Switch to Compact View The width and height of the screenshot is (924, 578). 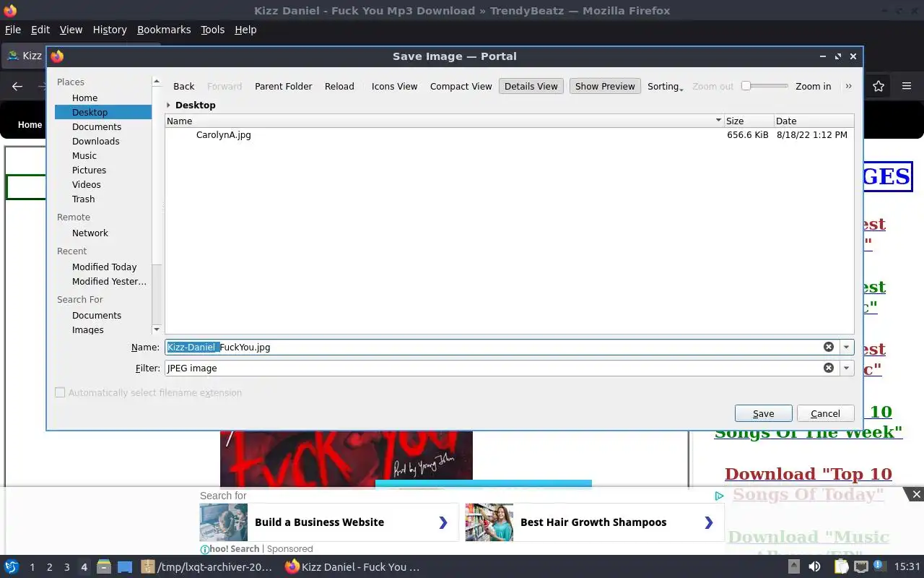[461, 86]
